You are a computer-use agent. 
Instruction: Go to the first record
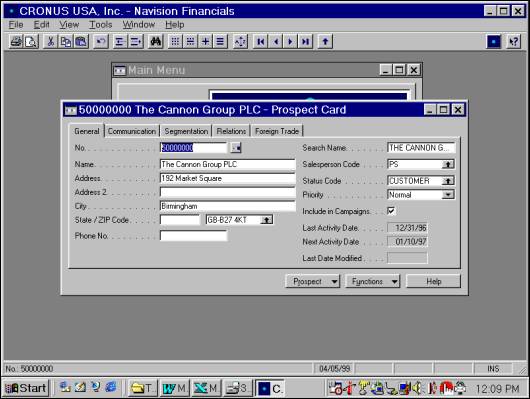click(261, 42)
